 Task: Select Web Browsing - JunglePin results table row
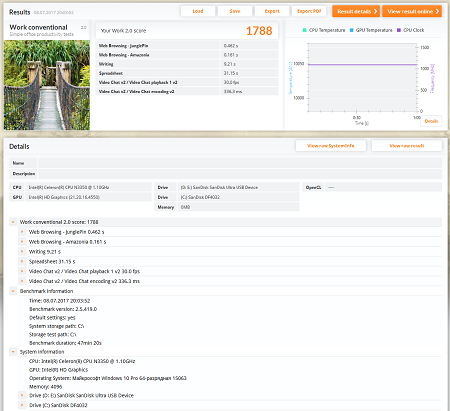point(187,46)
